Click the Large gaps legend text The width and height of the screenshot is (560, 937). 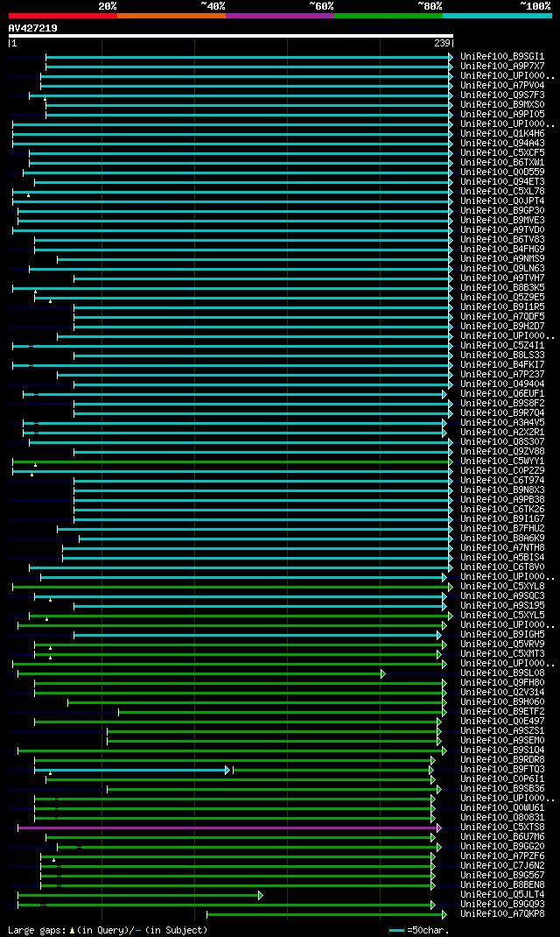[x=108, y=930]
